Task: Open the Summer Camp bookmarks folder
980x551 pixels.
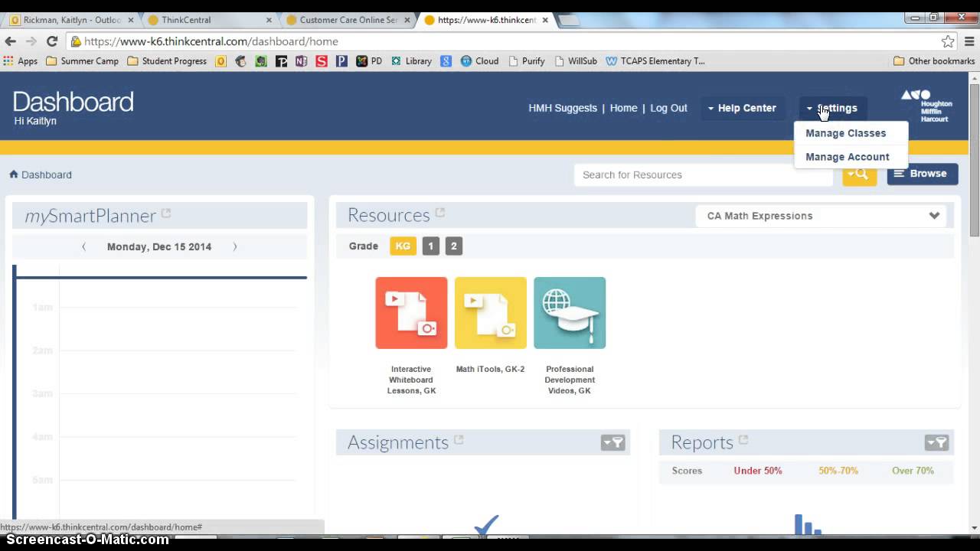Action: 83,61
